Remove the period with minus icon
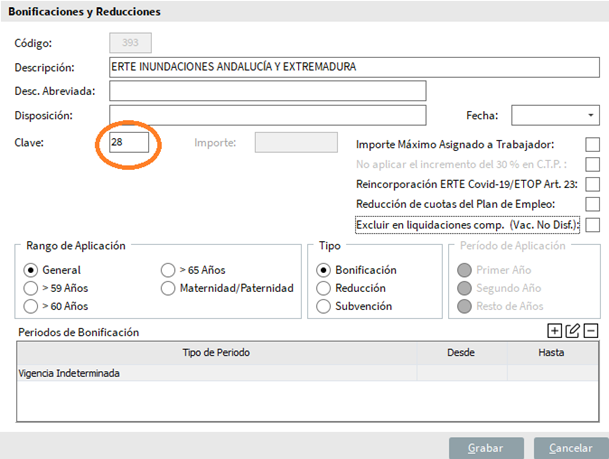This screenshot has height=459, width=609. pyautogui.click(x=591, y=331)
